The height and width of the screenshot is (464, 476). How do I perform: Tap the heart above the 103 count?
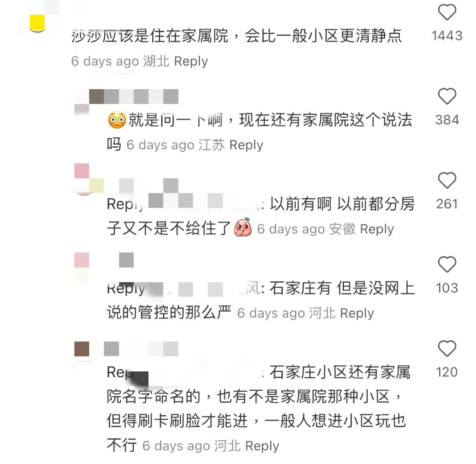pos(447,264)
